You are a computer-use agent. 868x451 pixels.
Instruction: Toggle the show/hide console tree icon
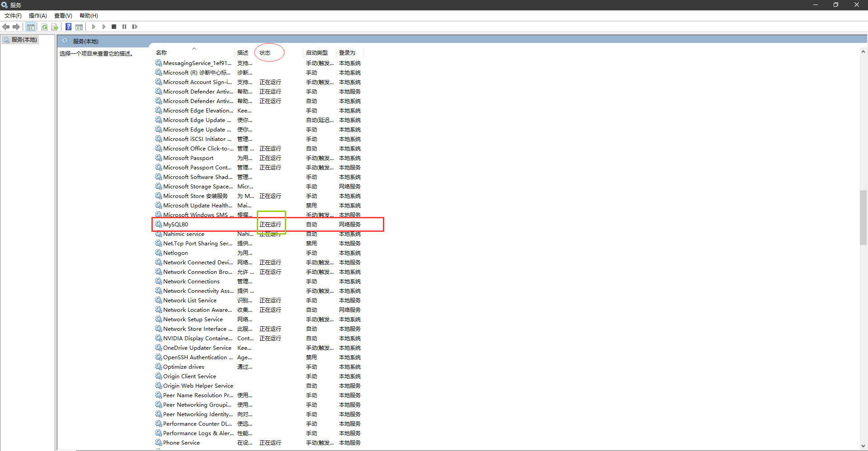click(30, 27)
